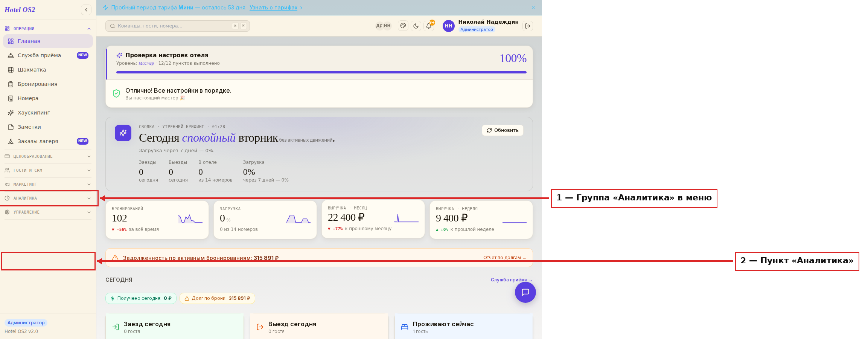Click the -56% за всё время indicator
Screen dimensions: 868x339
pyautogui.click(x=135, y=229)
